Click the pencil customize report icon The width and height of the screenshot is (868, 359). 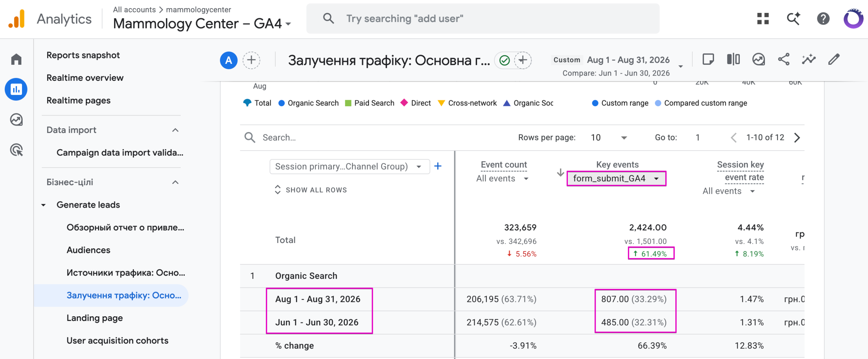click(x=834, y=59)
